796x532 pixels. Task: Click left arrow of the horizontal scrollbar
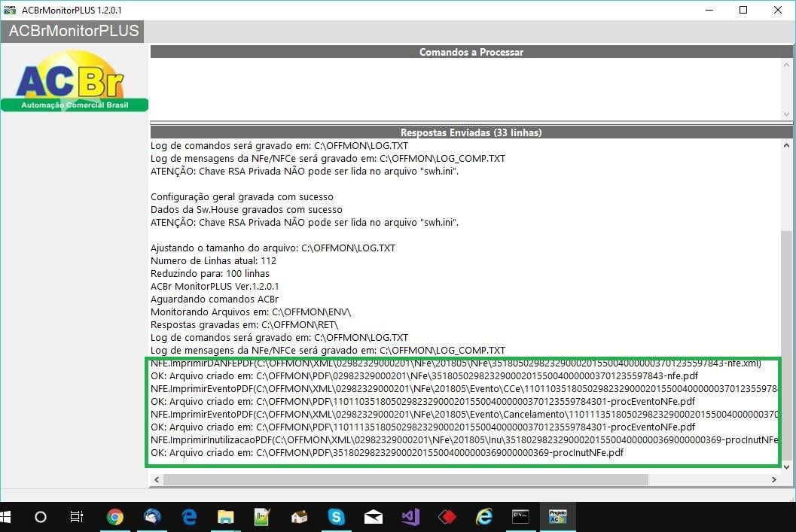tap(157, 479)
